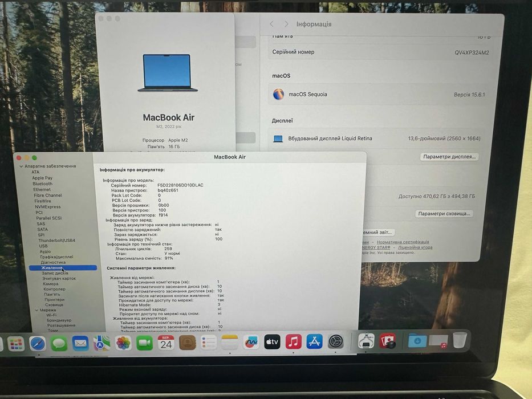Select SATA in the sidebar

tap(42, 229)
